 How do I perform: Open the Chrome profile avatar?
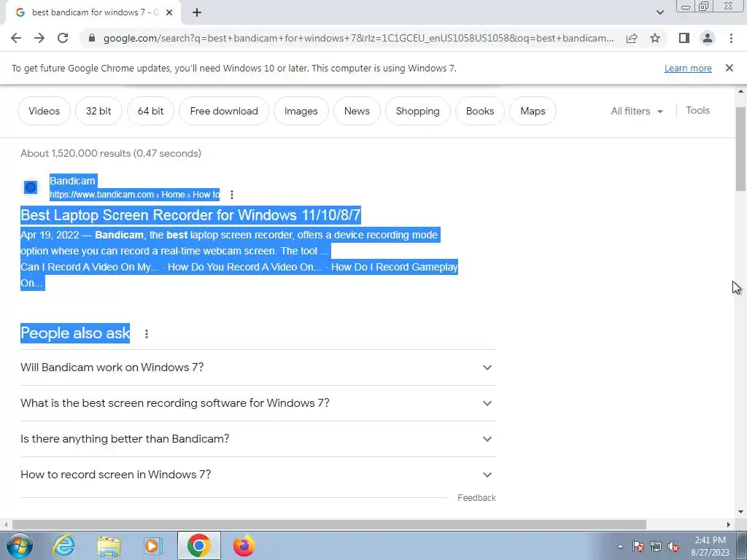pos(708,38)
